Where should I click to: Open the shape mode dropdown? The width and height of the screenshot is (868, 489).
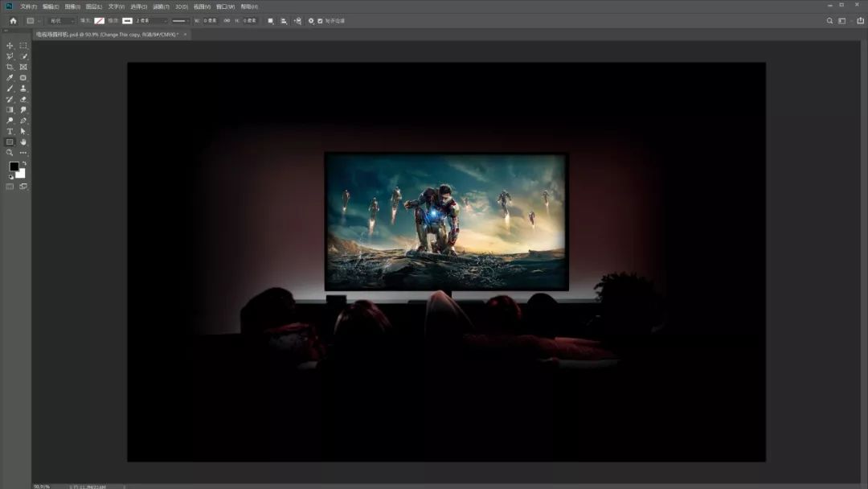(x=62, y=20)
